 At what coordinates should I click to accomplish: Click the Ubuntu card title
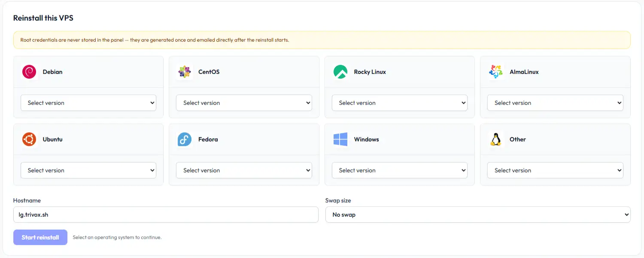click(52, 139)
